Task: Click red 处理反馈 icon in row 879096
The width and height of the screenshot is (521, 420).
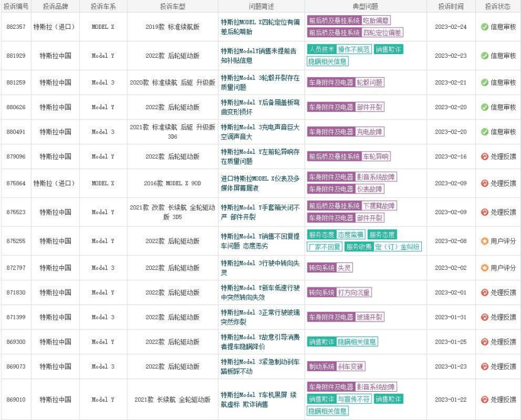Action: tap(485, 156)
